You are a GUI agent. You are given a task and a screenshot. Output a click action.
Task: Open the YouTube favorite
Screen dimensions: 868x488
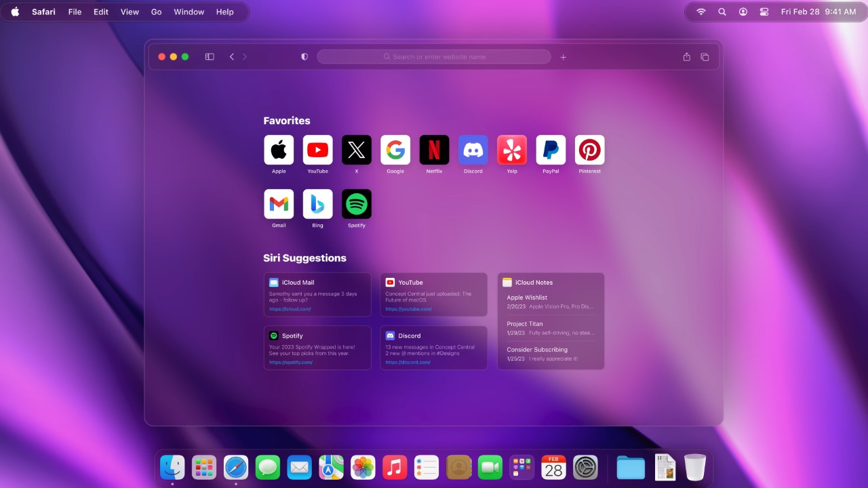coord(317,150)
